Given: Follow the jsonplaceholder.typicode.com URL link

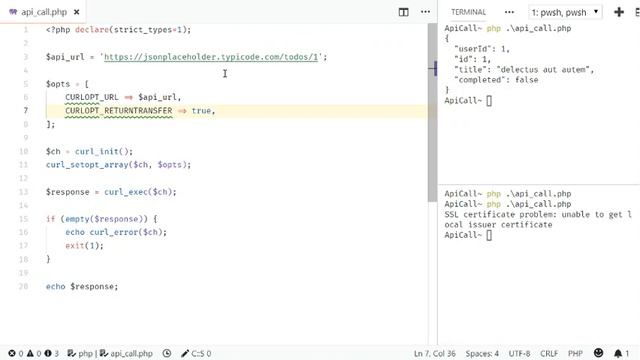Looking at the screenshot, I should (x=211, y=57).
